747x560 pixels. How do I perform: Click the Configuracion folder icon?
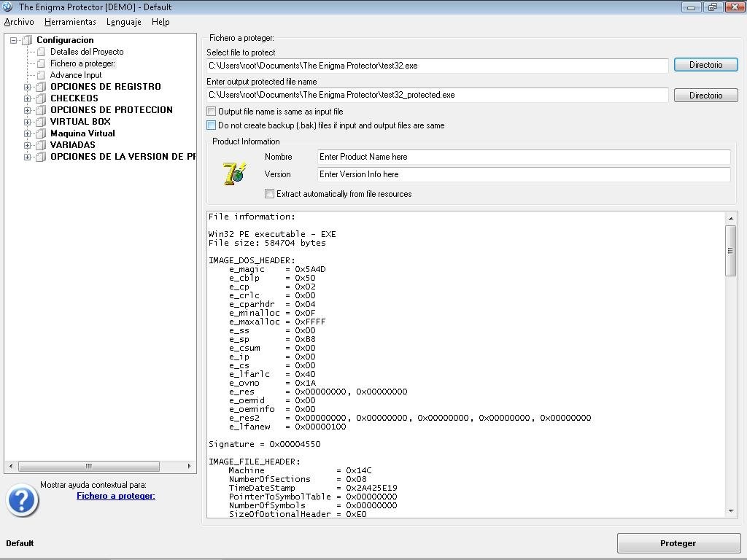(x=28, y=40)
